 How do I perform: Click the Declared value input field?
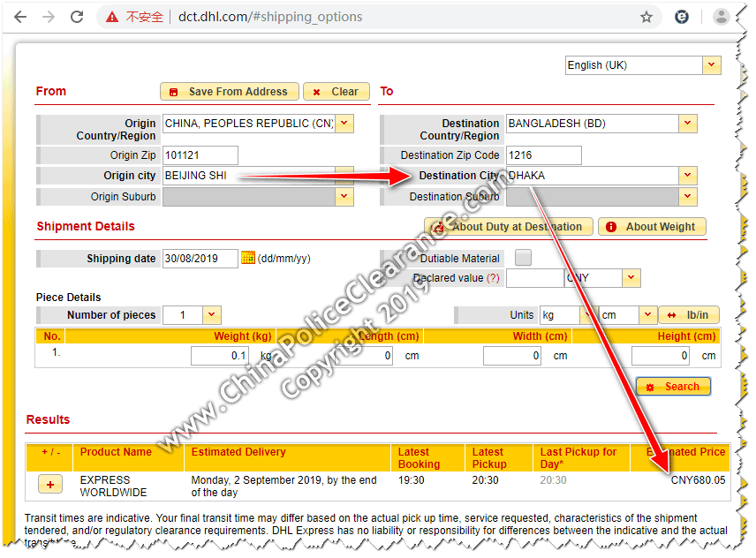(534, 278)
